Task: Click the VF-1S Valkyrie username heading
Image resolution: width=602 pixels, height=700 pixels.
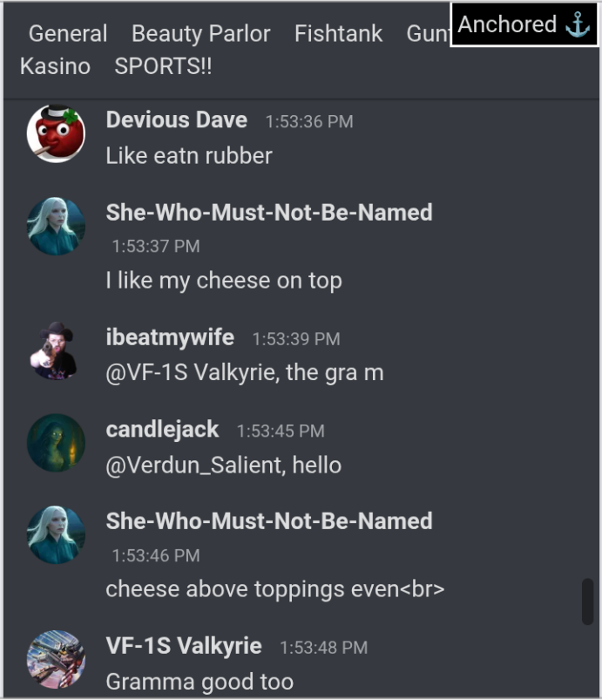Action: coord(184,646)
